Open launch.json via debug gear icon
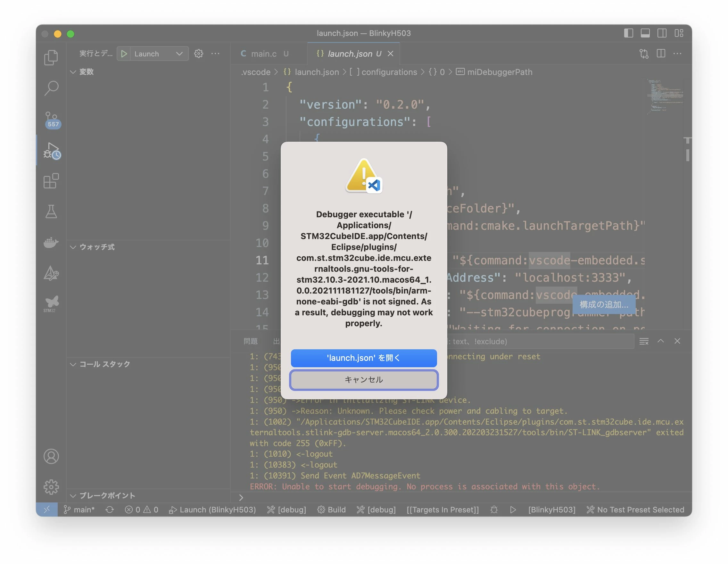The height and width of the screenshot is (564, 728). 199,54
